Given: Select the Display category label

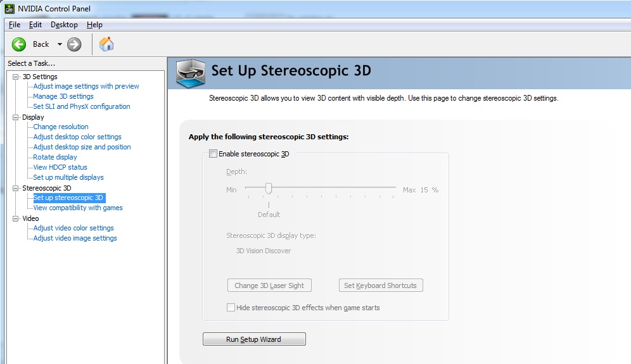Looking at the screenshot, I should [x=33, y=117].
